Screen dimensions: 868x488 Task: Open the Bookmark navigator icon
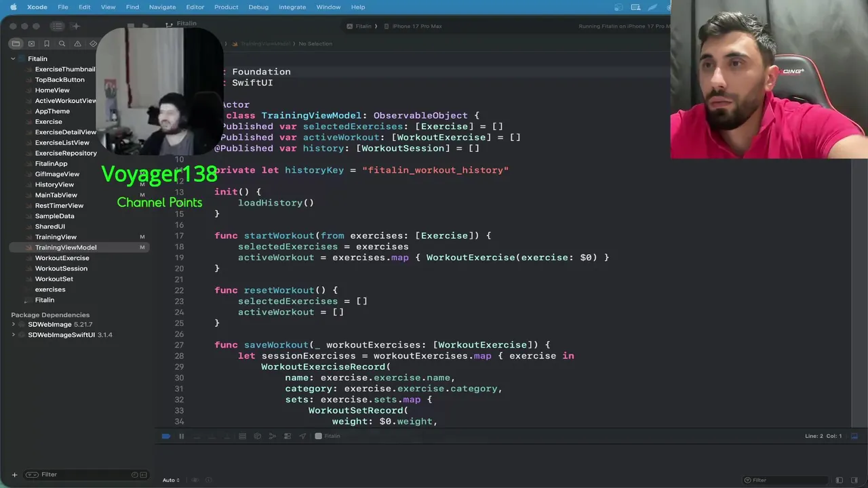click(47, 43)
